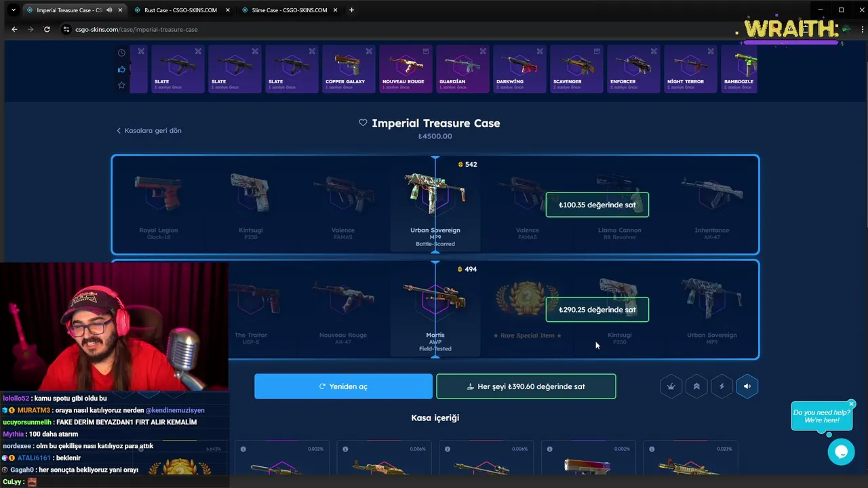Select the star filter in live feed

pyautogui.click(x=121, y=85)
